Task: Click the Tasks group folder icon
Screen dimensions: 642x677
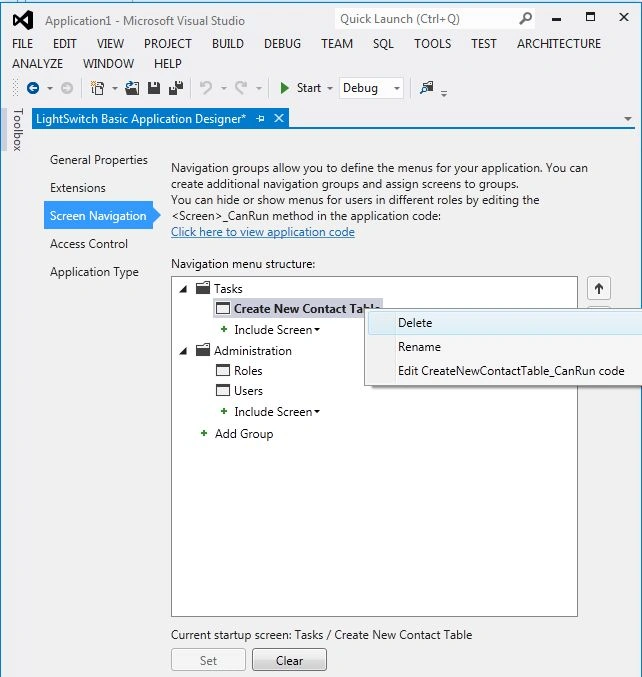Action: pyautogui.click(x=203, y=288)
